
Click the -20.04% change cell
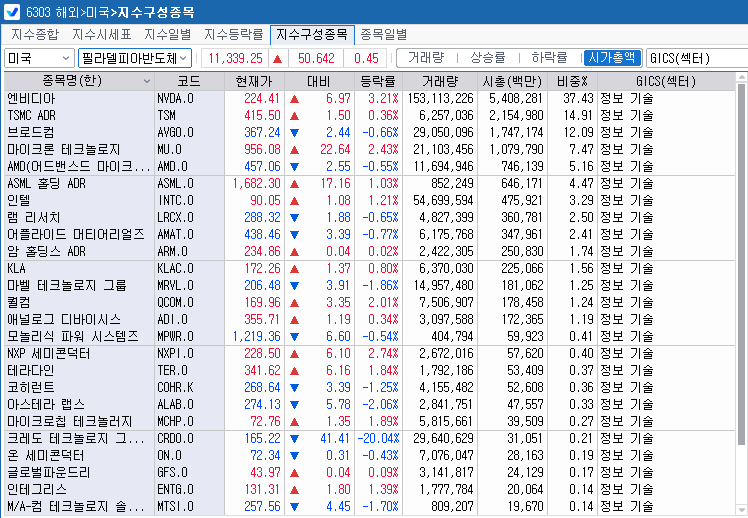[378, 438]
